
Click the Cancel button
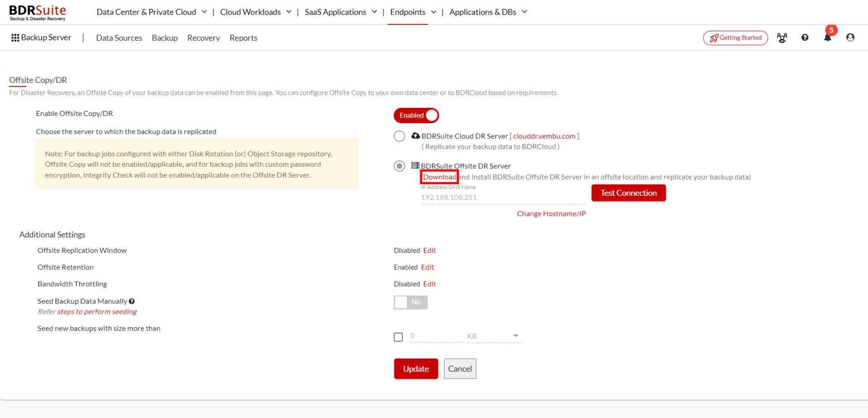pyautogui.click(x=460, y=369)
